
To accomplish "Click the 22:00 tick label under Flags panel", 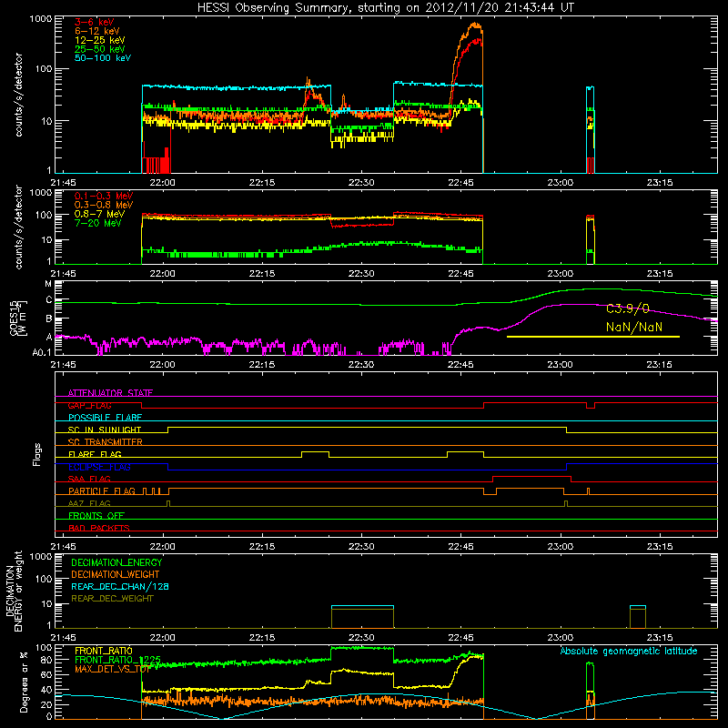I will (x=163, y=547).
